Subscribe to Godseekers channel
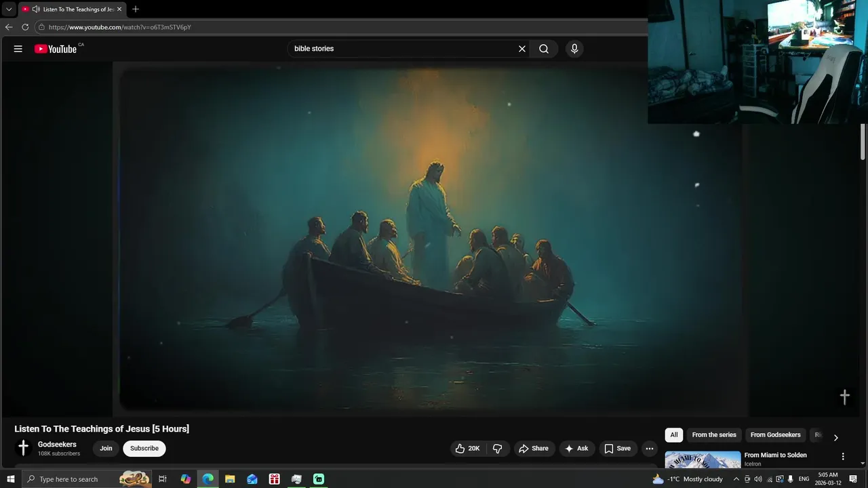The image size is (868, 488). [144, 449]
